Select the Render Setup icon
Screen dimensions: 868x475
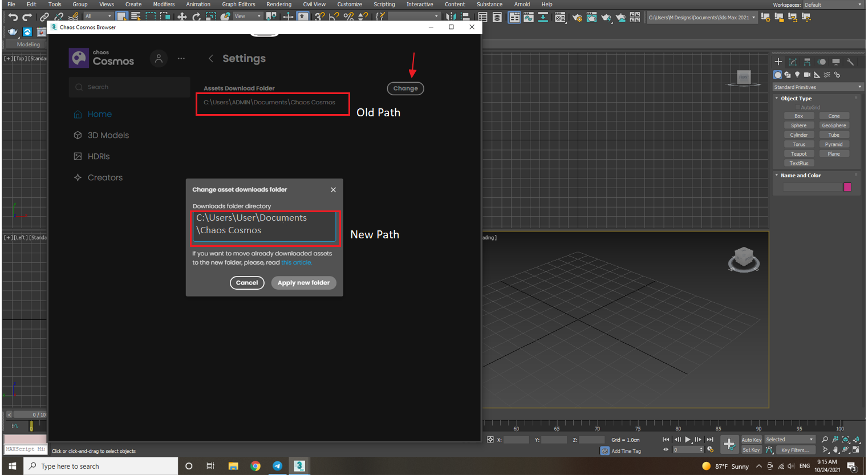tap(577, 17)
